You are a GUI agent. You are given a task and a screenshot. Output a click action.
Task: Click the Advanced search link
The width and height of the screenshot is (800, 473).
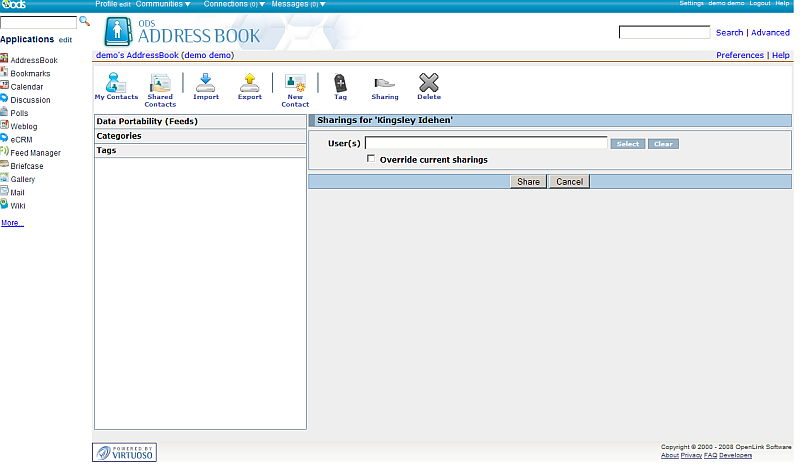pyautogui.click(x=770, y=33)
